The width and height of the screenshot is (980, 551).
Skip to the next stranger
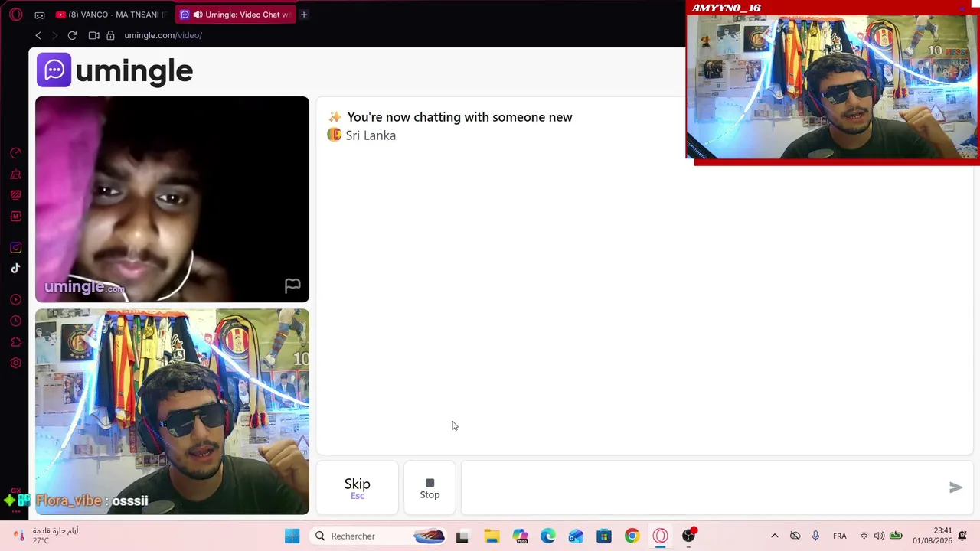pyautogui.click(x=357, y=487)
